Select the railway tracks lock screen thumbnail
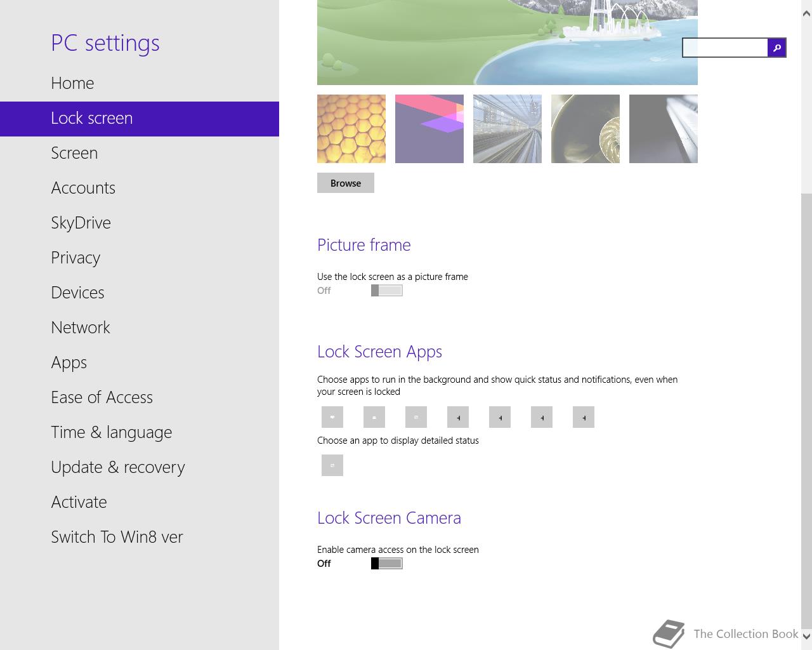Viewport: 812px width, 650px height. [507, 129]
